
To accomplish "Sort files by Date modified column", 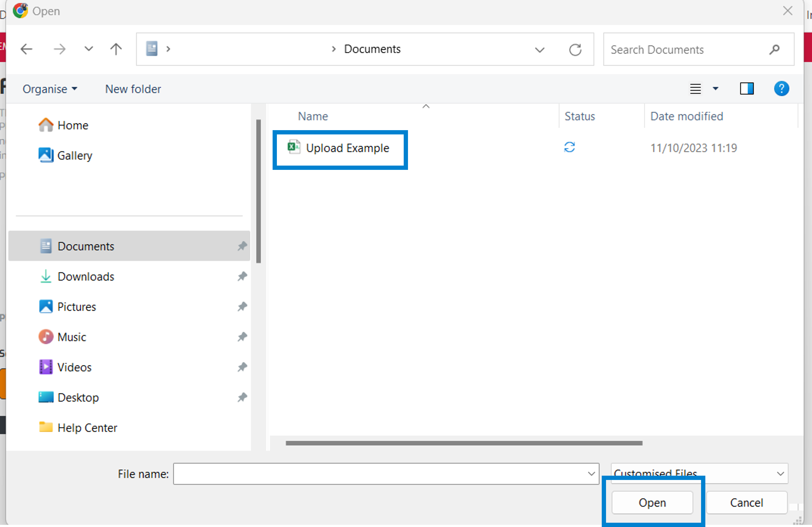I will [x=686, y=116].
